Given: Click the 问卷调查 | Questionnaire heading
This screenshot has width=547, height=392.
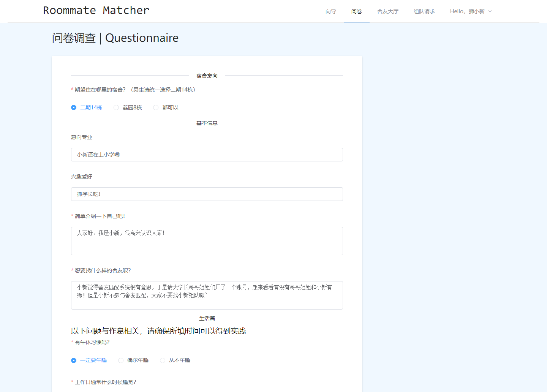Looking at the screenshot, I should click(x=115, y=38).
